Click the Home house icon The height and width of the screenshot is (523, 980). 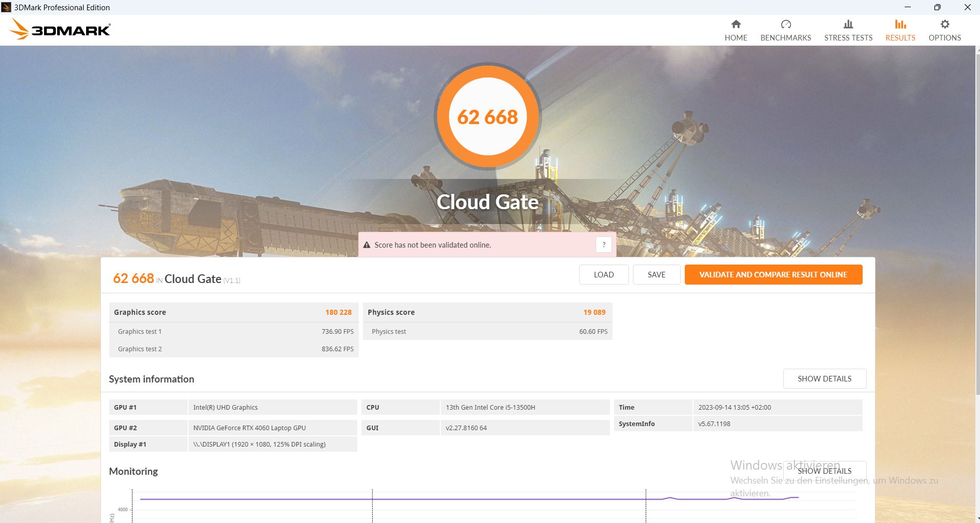736,24
